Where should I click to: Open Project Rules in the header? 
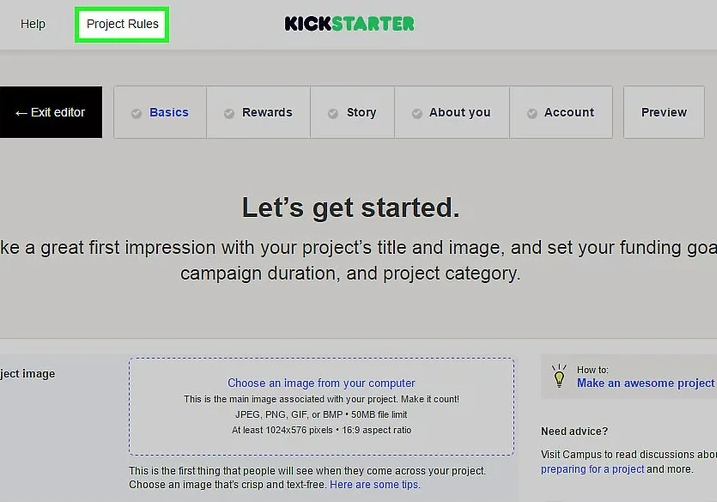point(122,24)
